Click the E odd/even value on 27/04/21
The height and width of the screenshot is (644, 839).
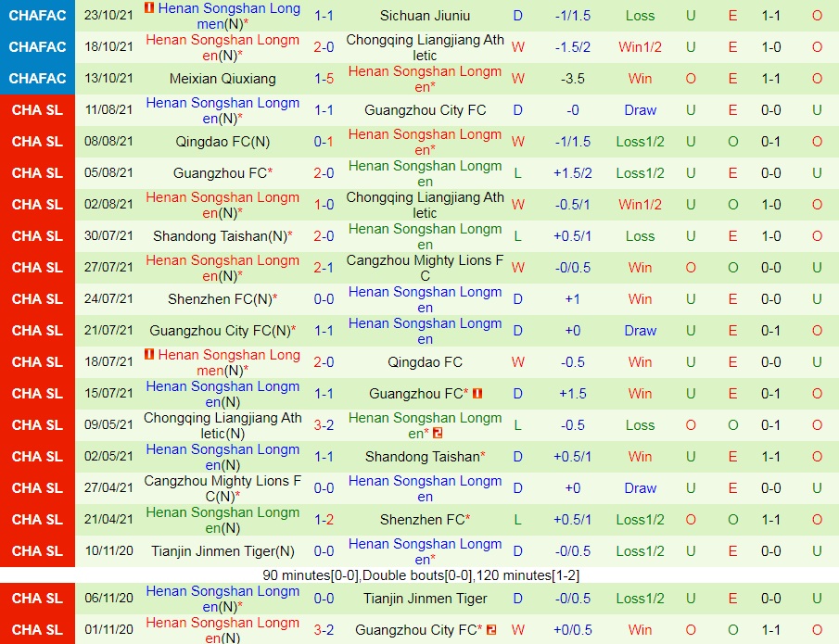pyautogui.click(x=733, y=487)
